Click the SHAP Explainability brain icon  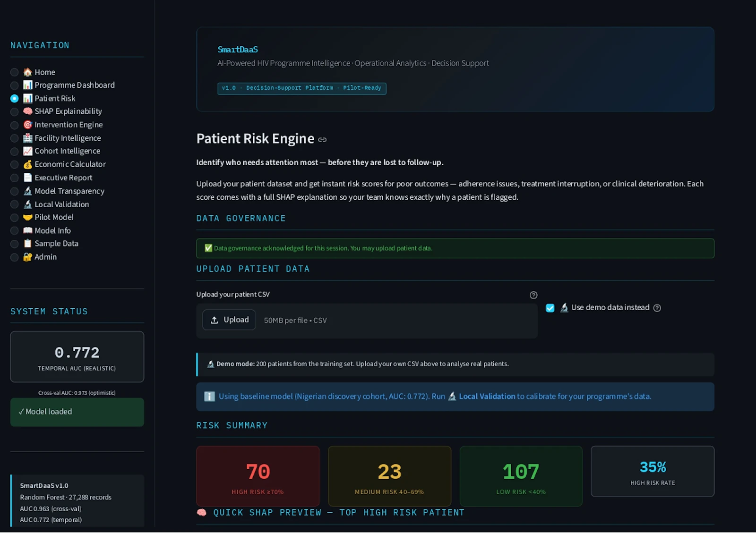(28, 111)
